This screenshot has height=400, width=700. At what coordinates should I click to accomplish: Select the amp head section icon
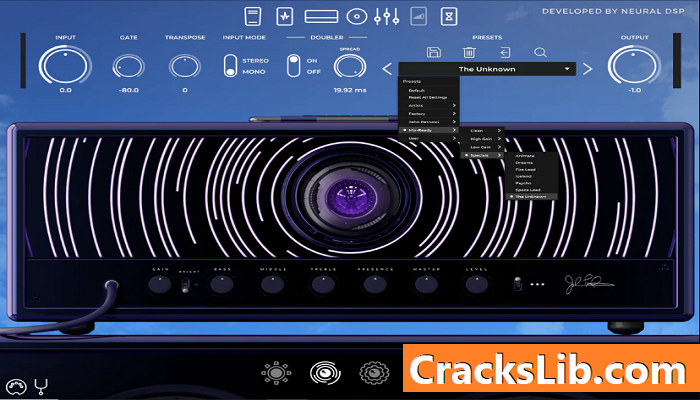pyautogui.click(x=321, y=17)
